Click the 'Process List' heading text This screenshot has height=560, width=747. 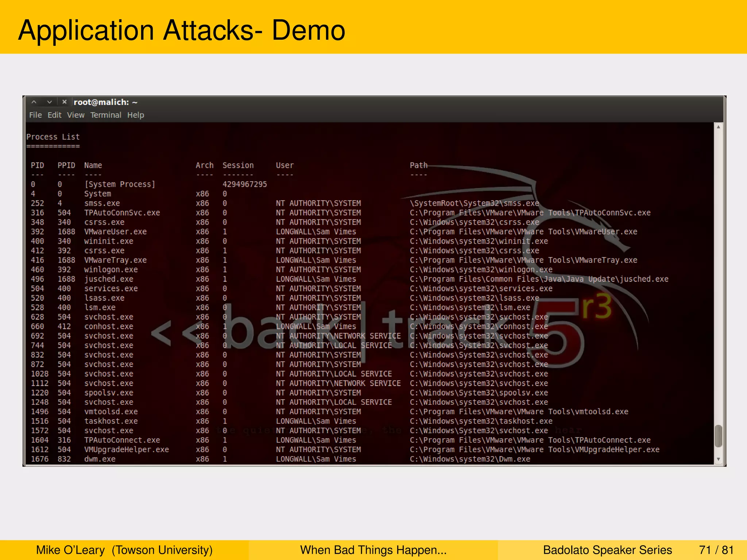(53, 137)
